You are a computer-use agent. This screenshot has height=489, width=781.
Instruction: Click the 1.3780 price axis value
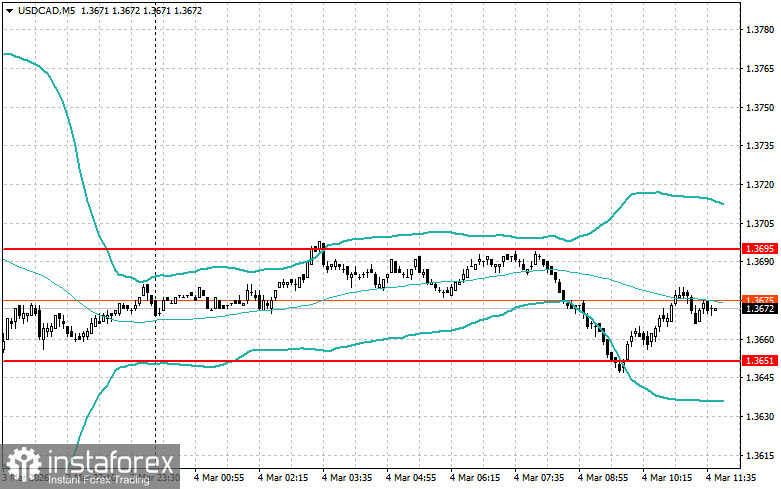coord(760,30)
